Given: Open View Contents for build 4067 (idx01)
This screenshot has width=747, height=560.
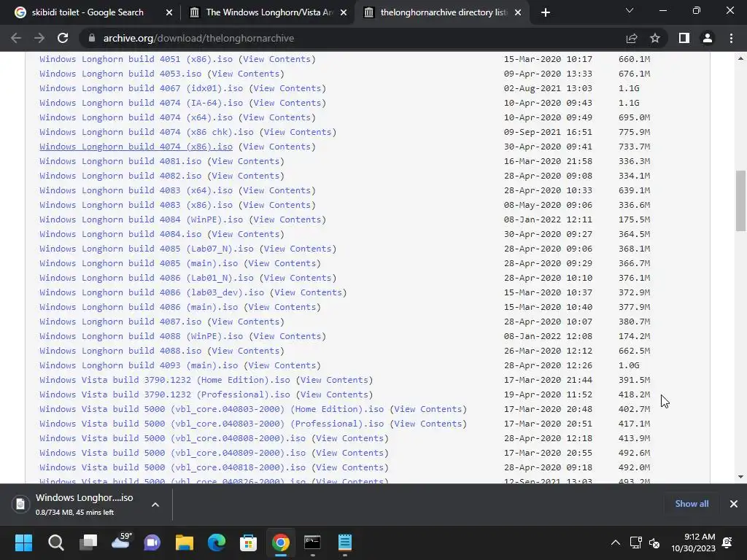Looking at the screenshot, I should [x=287, y=88].
